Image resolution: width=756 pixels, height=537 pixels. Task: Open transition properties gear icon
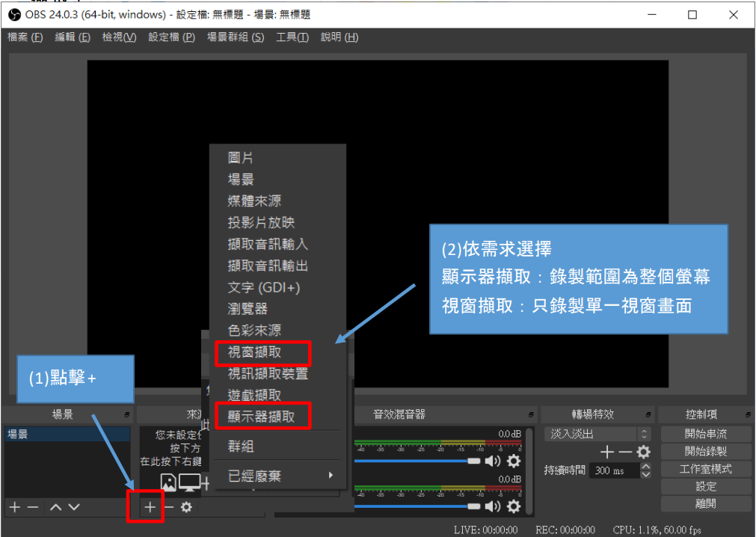pyautogui.click(x=643, y=452)
